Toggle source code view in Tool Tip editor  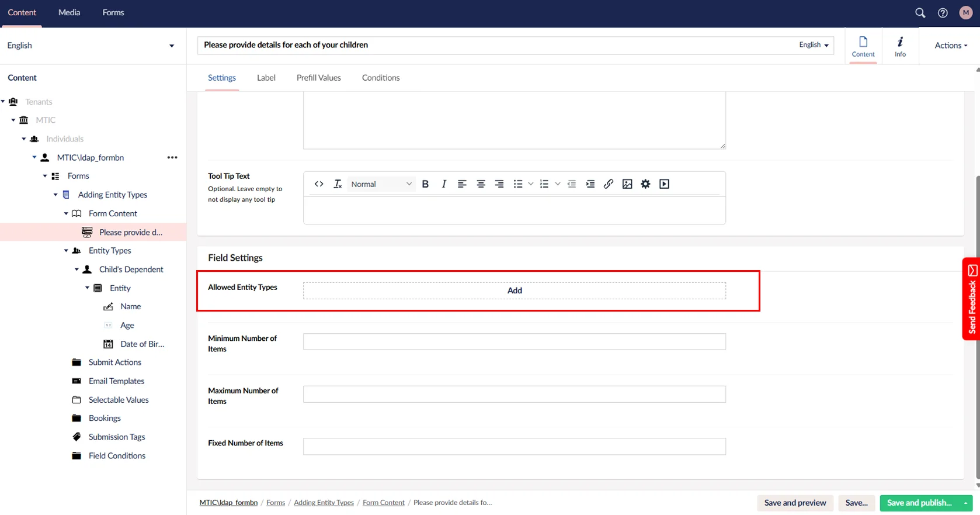[319, 184]
